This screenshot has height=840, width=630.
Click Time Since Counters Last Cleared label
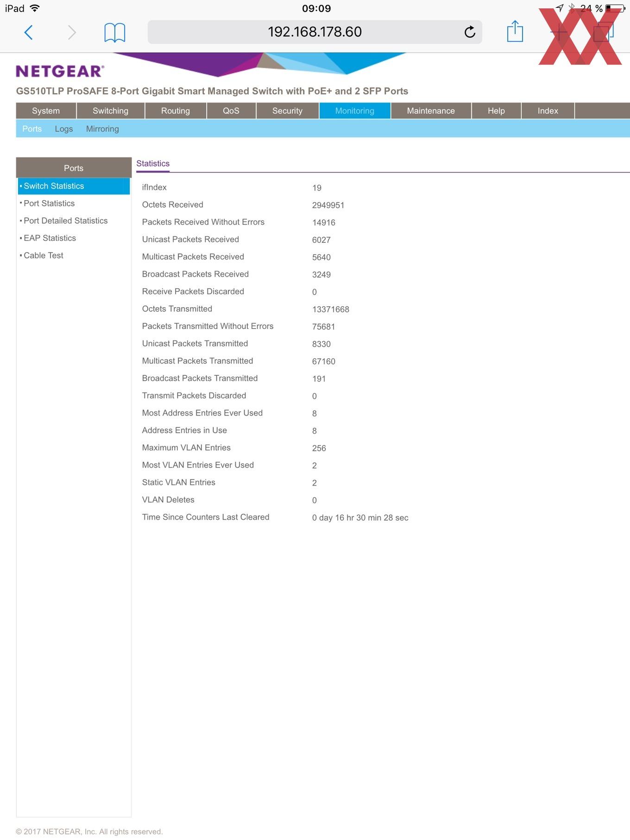pos(205,518)
